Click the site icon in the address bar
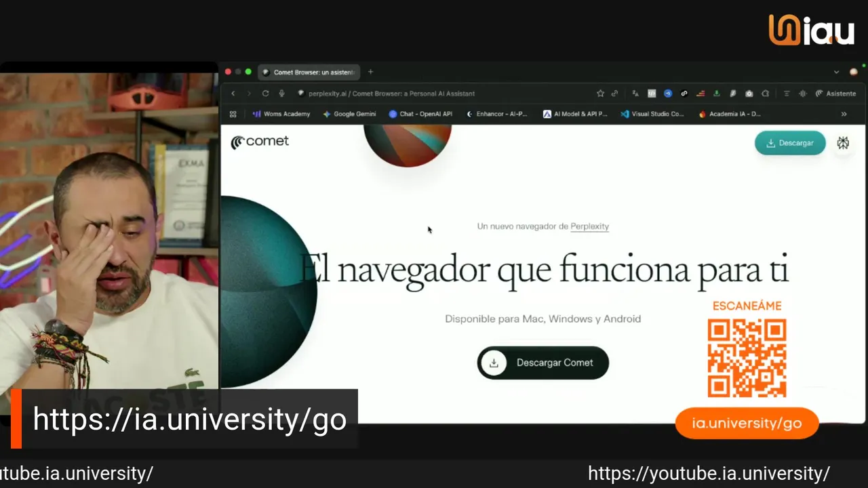868x488 pixels. pyautogui.click(x=300, y=94)
